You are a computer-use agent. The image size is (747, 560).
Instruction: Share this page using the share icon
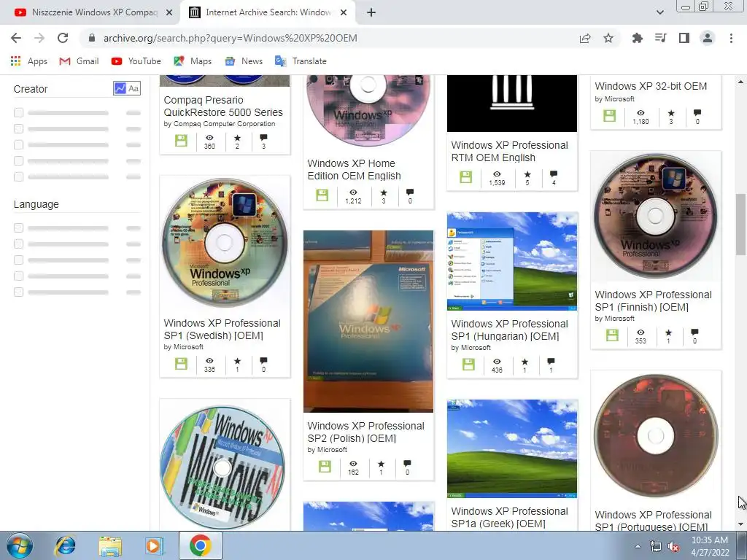click(x=585, y=38)
